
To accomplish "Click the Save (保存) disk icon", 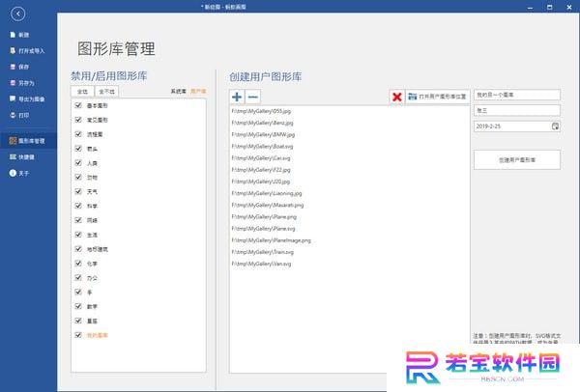I will click(13, 67).
